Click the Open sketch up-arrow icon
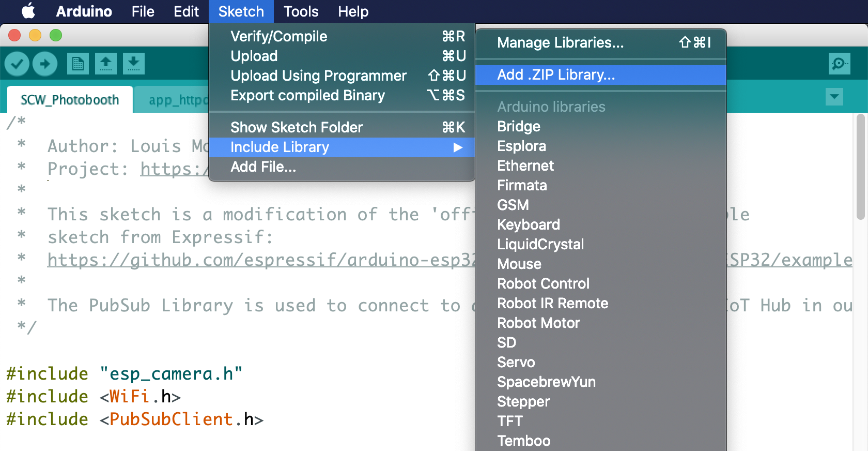 pos(106,64)
